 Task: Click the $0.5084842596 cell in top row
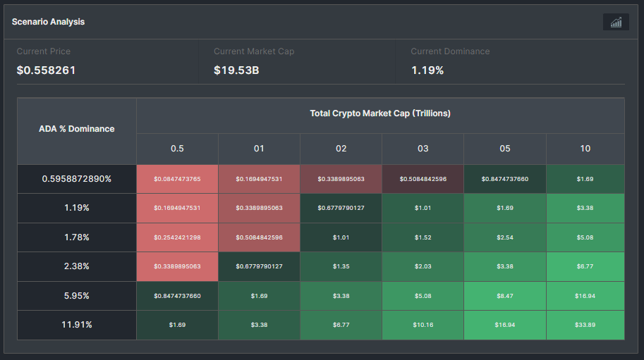(423, 179)
